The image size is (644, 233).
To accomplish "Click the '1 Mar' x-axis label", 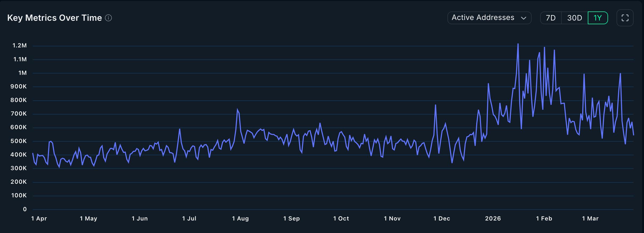I will click(x=590, y=219).
